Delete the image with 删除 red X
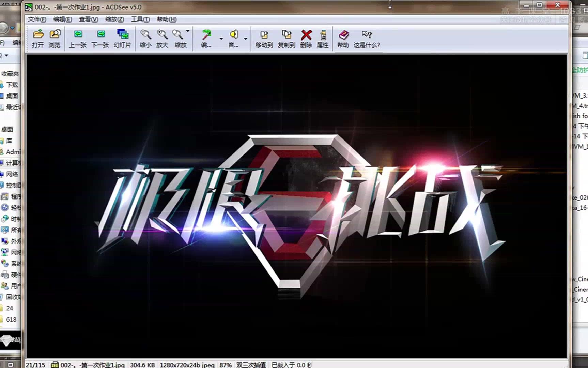This screenshot has height=368, width=588. [x=306, y=34]
